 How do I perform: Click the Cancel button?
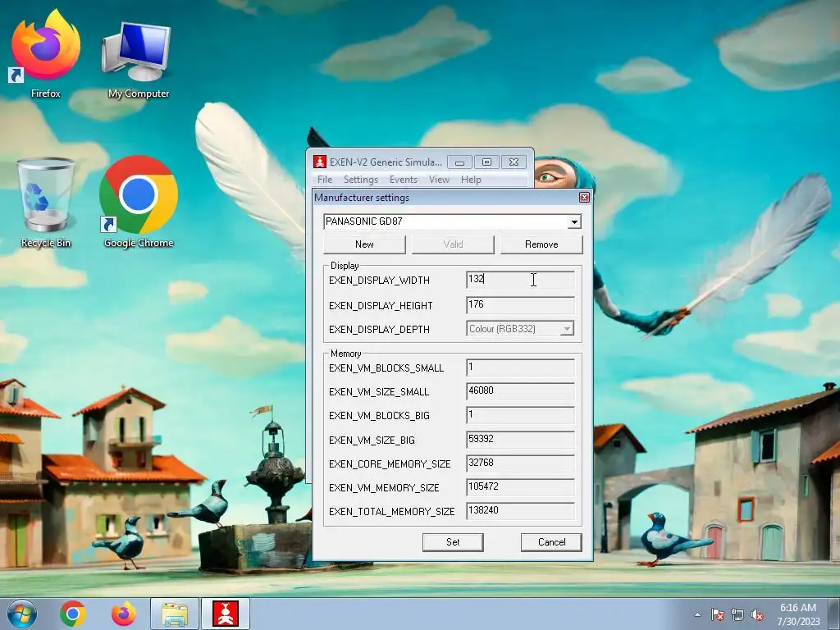click(551, 542)
